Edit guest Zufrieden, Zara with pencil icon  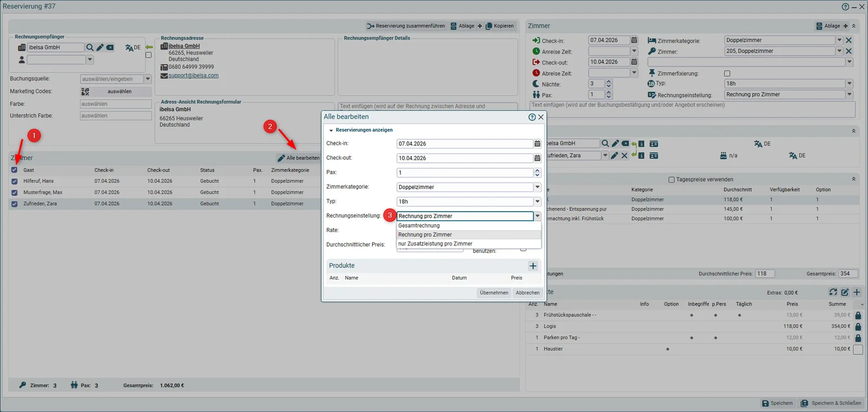(615, 156)
